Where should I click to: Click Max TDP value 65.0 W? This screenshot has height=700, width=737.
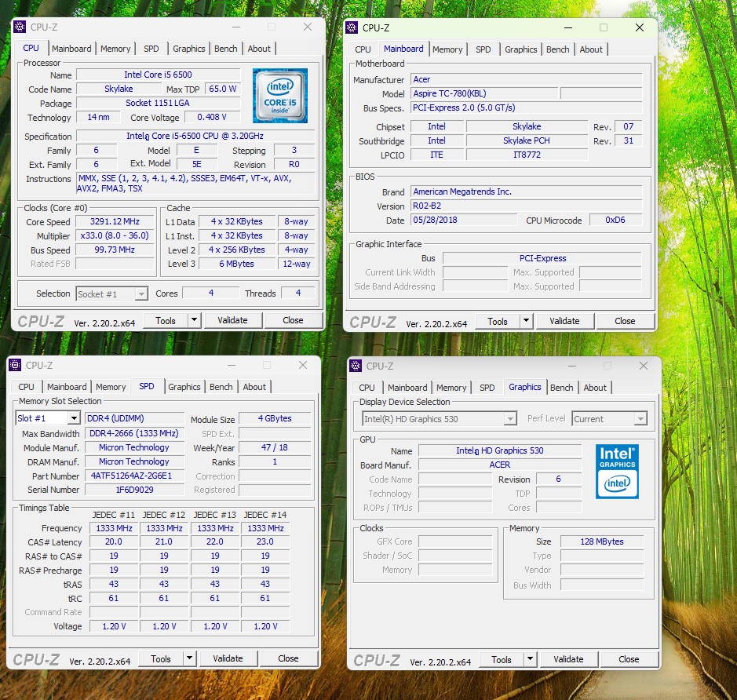223,89
